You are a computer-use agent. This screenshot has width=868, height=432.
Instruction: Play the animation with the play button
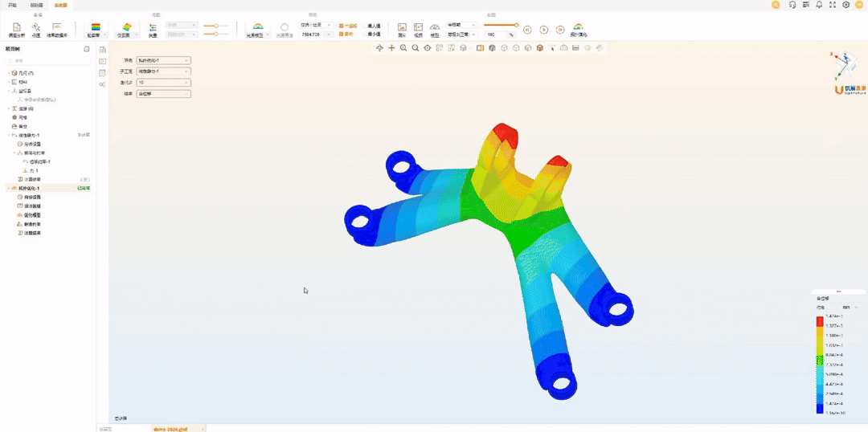(544, 30)
